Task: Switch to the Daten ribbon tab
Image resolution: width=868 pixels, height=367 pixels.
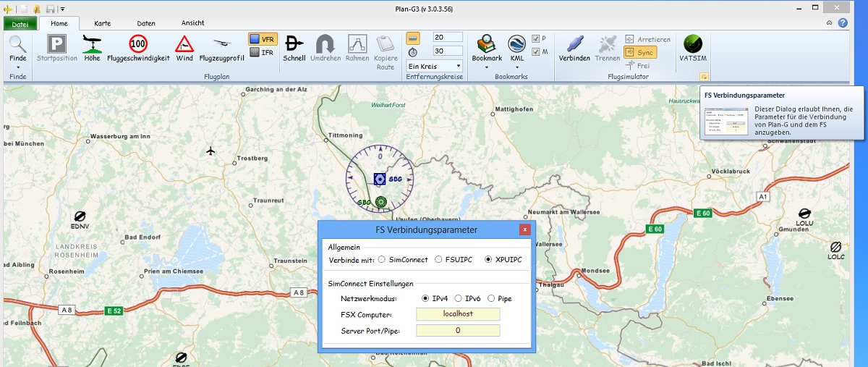Action: (146, 23)
